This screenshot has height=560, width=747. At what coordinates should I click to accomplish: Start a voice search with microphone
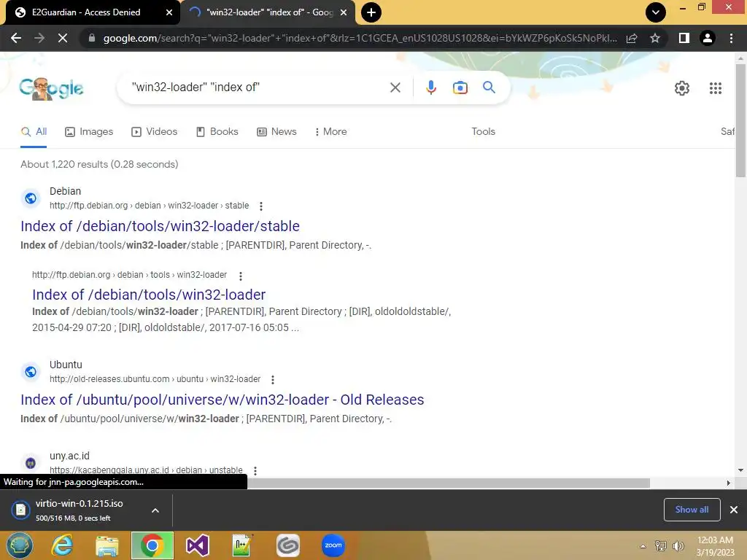pyautogui.click(x=430, y=87)
